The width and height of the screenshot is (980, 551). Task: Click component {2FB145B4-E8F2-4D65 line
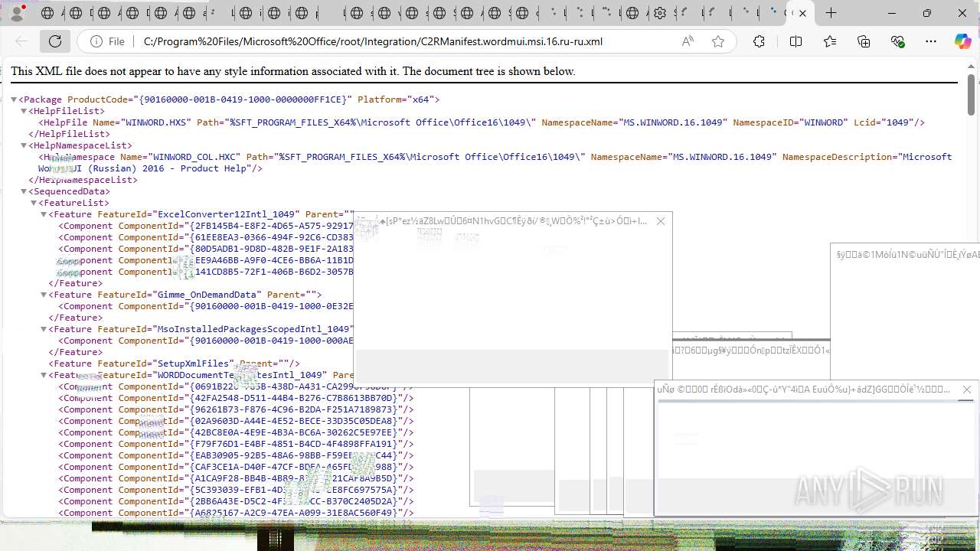(x=206, y=226)
